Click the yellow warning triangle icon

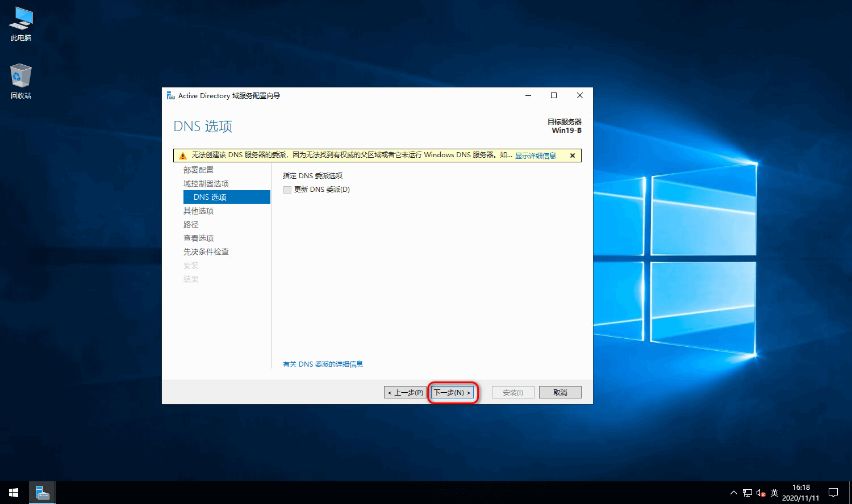pos(183,156)
